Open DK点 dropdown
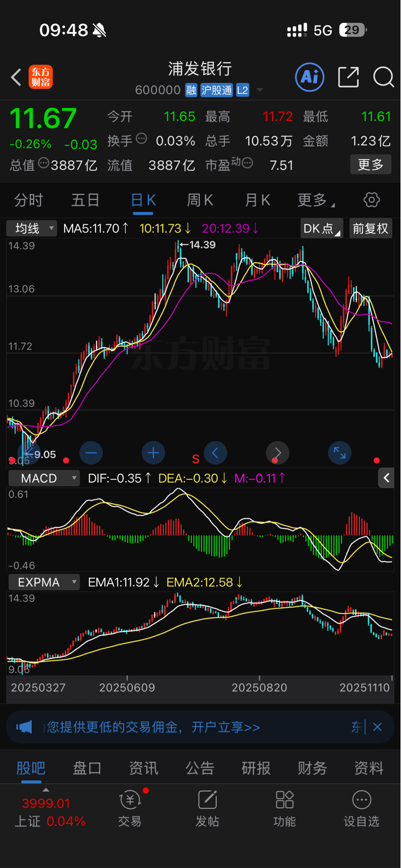The image size is (401, 868). click(322, 228)
